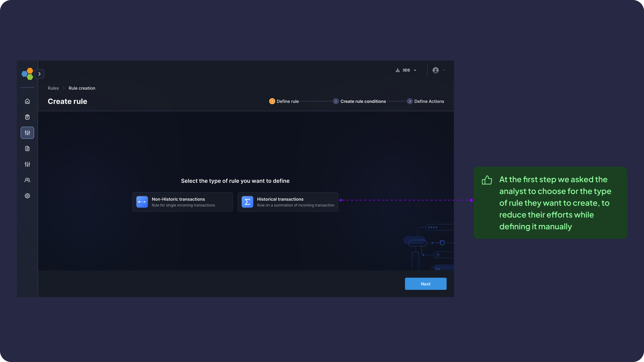
Task: Go to step 3 Define Actions
Action: (426, 101)
